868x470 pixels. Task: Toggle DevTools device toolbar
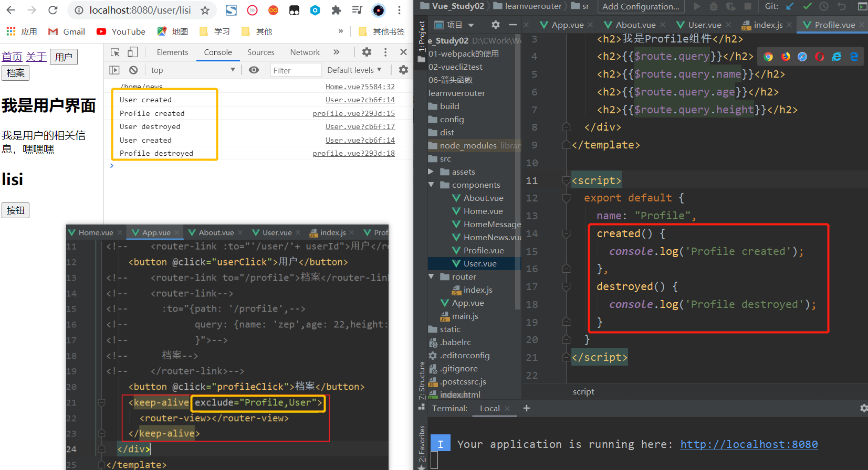[x=133, y=52]
